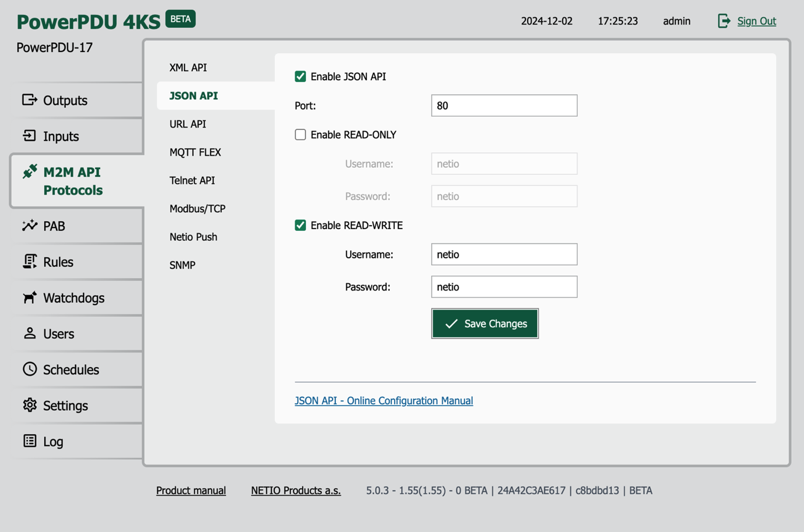Click the Save Changes checkmark icon

coord(451,323)
